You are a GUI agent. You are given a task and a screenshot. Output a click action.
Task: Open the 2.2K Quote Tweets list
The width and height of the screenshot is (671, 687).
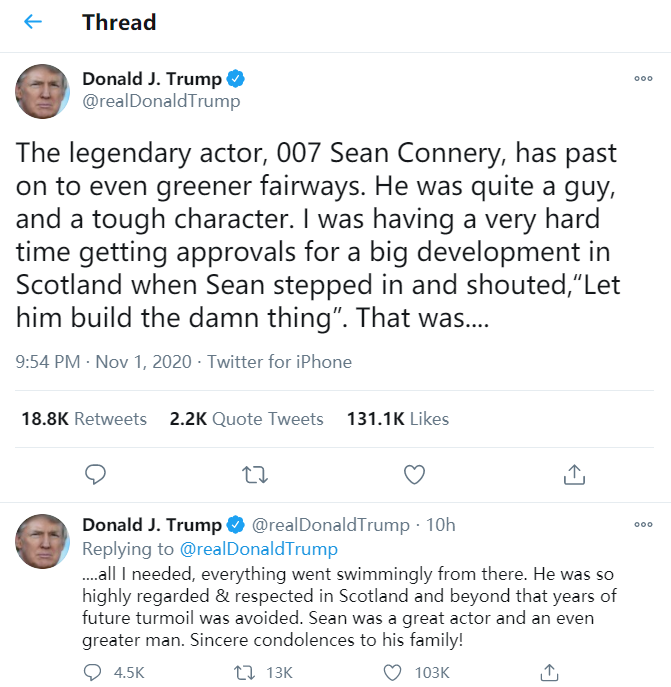246,419
